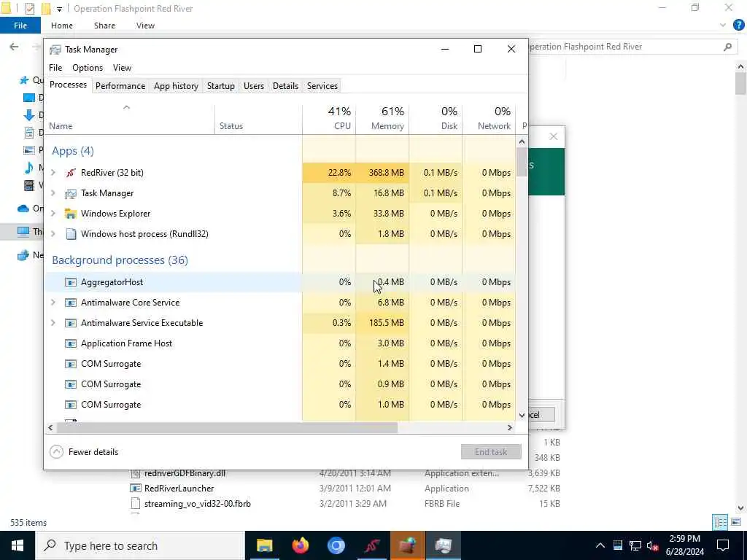Open Task Manager File menu
This screenshot has width=747, height=560.
55,68
